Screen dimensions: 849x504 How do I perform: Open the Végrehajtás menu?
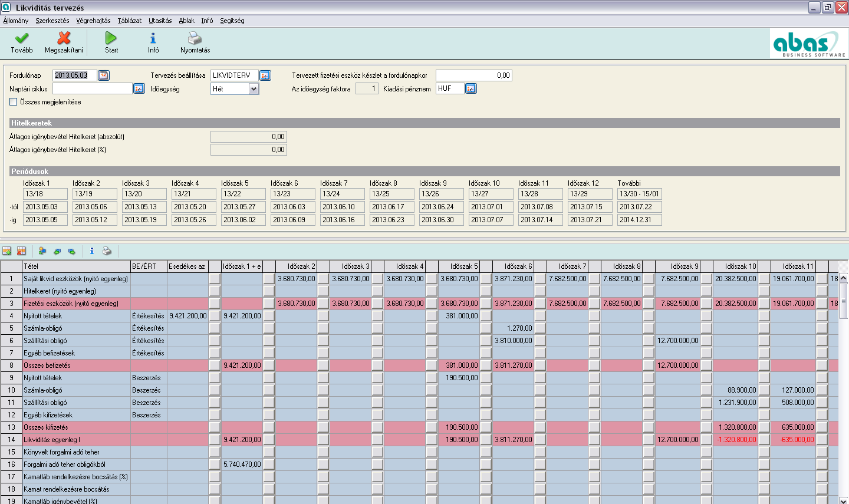(x=93, y=21)
